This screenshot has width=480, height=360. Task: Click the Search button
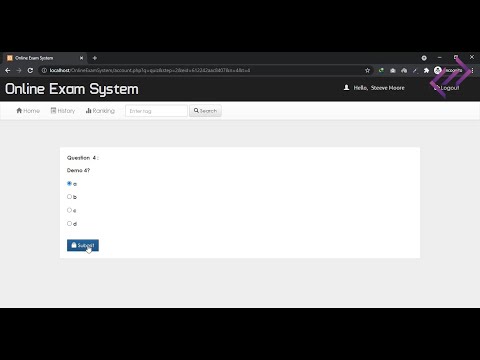coord(205,111)
